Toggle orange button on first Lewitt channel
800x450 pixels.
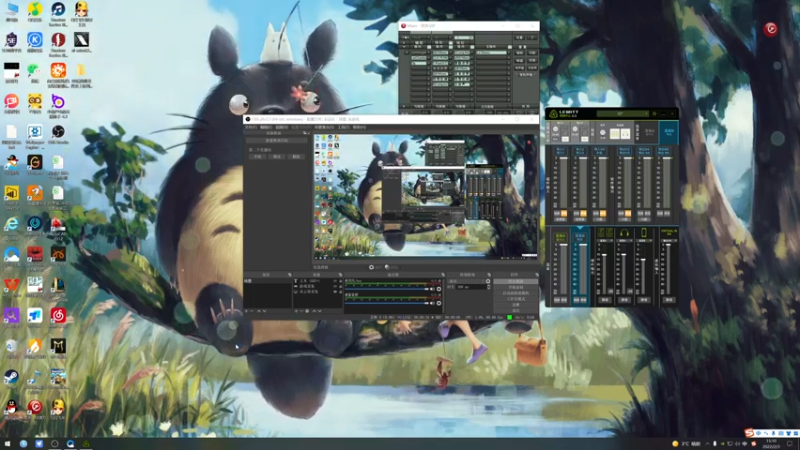pyautogui.click(x=564, y=213)
